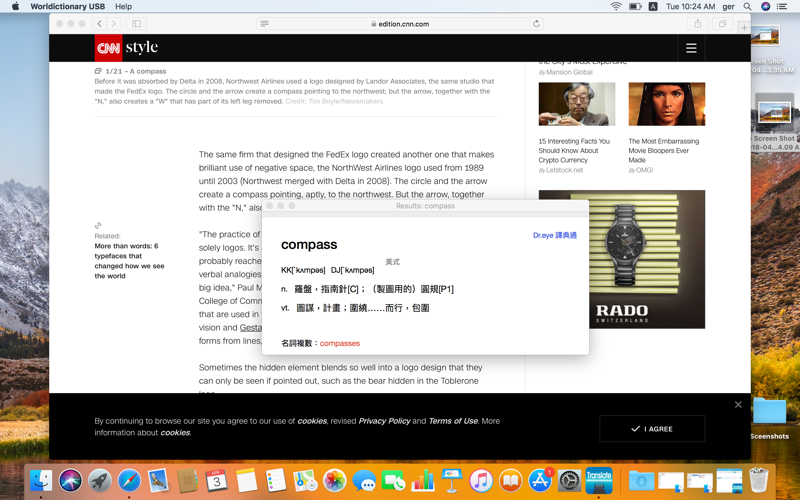Go forward in Safari
This screenshot has height=500, width=800.
click(x=114, y=23)
